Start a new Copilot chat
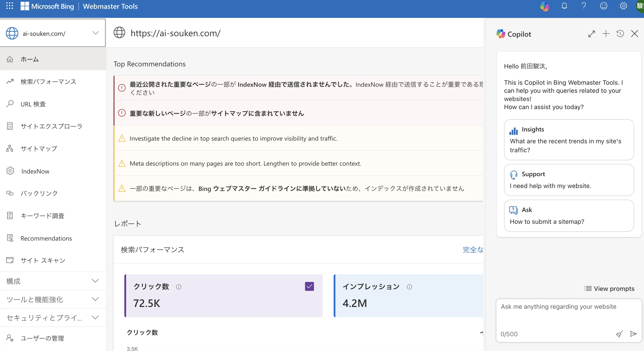 point(606,34)
